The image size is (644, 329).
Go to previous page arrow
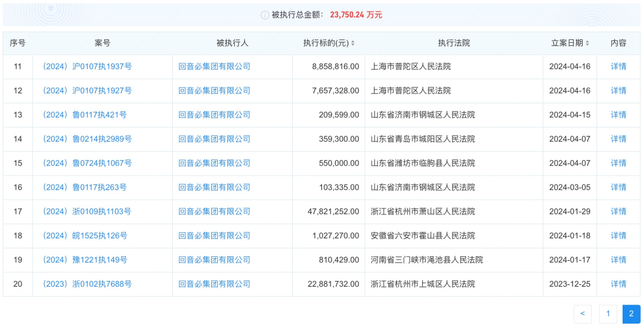click(x=583, y=314)
